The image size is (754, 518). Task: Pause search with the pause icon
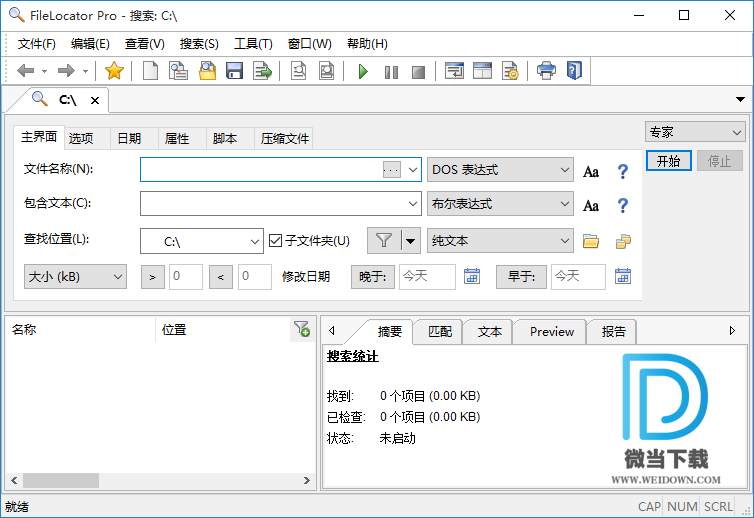pyautogui.click(x=391, y=72)
